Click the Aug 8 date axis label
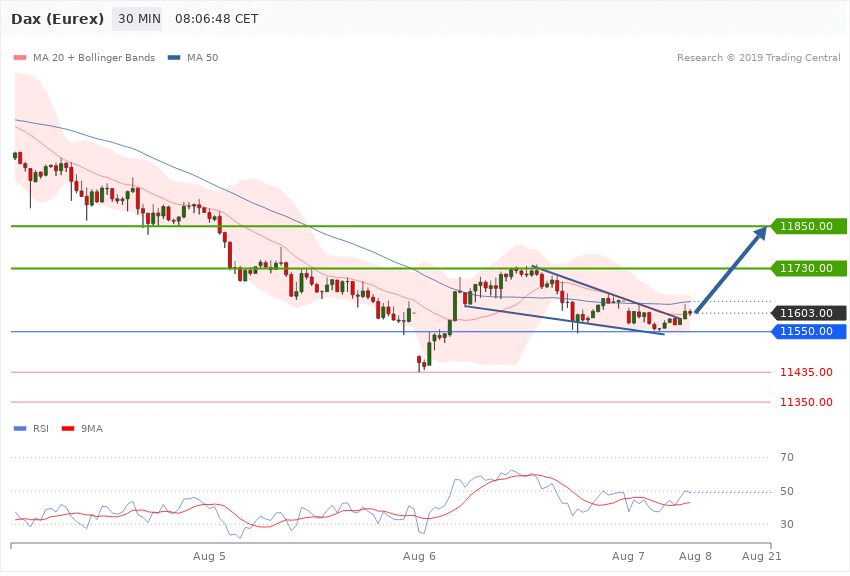 695,556
